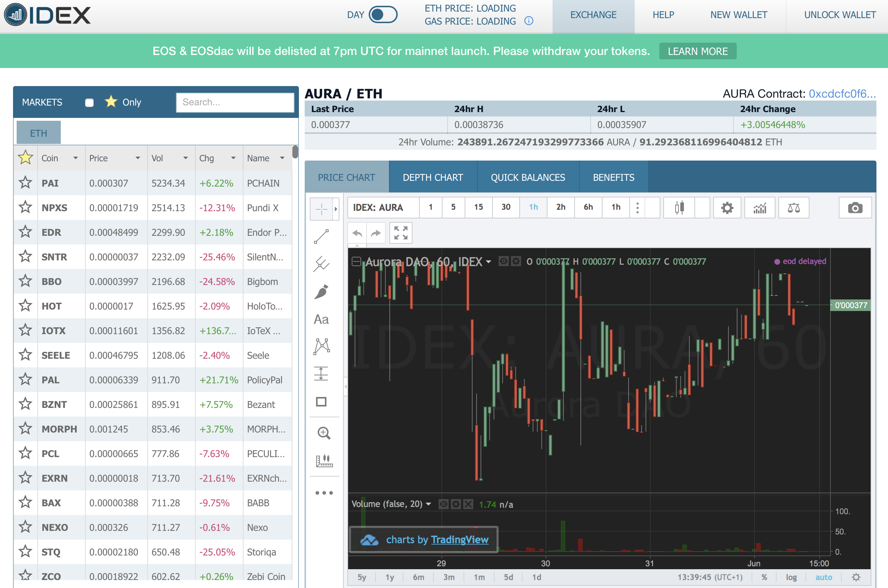Viewport: 888px width, 588px height.
Task: Click the markets list scrollbar
Action: tap(295, 152)
